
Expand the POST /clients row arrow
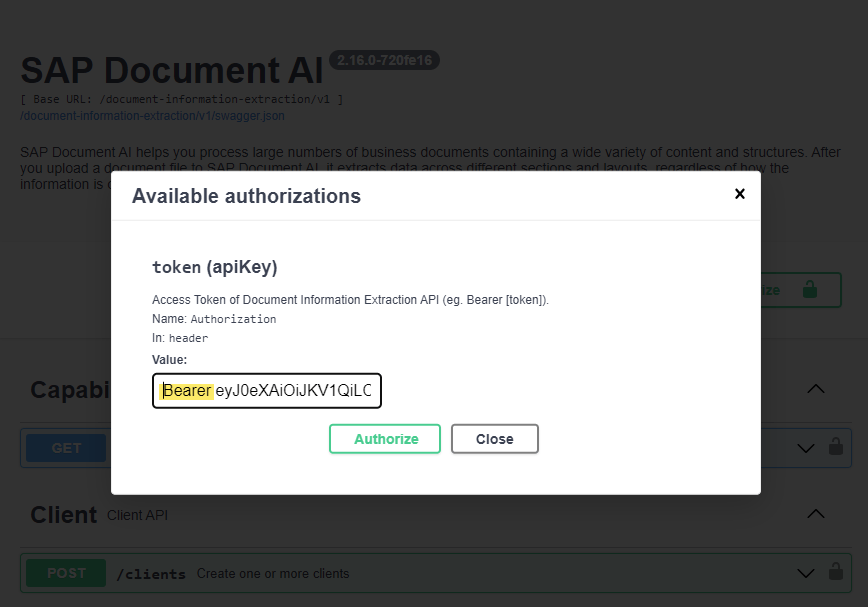click(x=805, y=573)
